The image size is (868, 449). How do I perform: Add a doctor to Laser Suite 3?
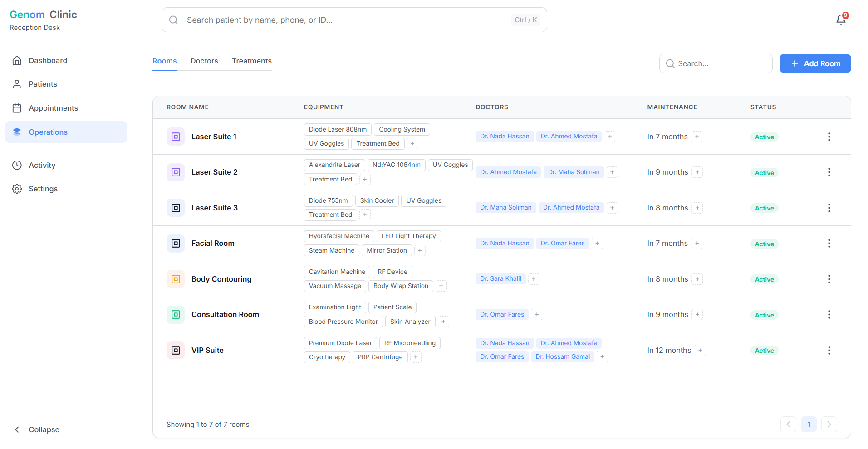(612, 208)
